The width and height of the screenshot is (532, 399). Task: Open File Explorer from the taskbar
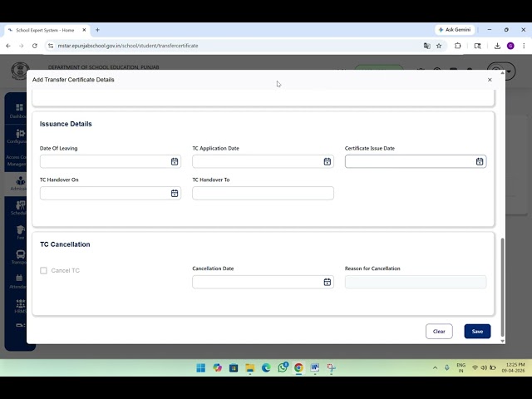(250, 367)
